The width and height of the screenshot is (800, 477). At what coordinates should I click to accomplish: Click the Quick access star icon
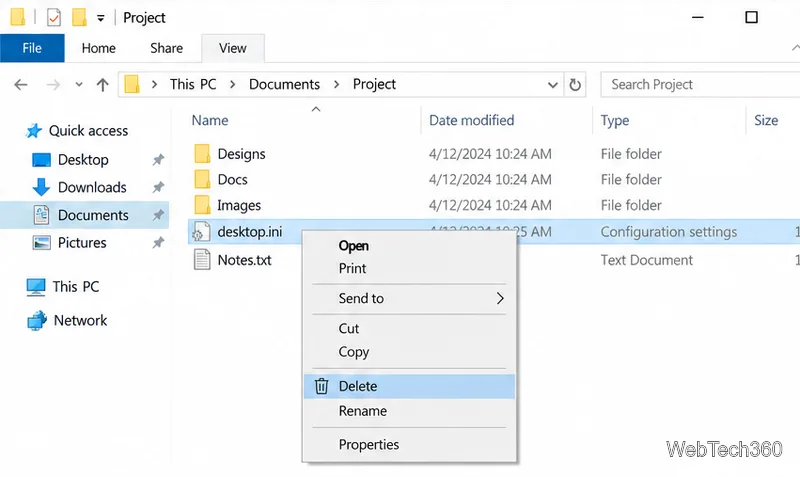pos(34,131)
